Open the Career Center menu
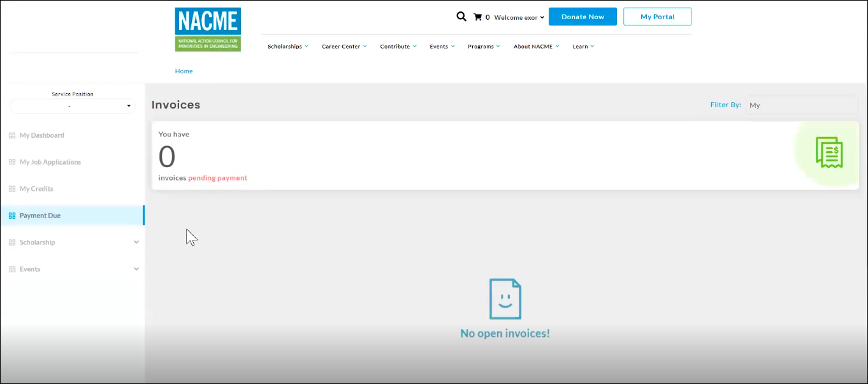 click(x=344, y=47)
